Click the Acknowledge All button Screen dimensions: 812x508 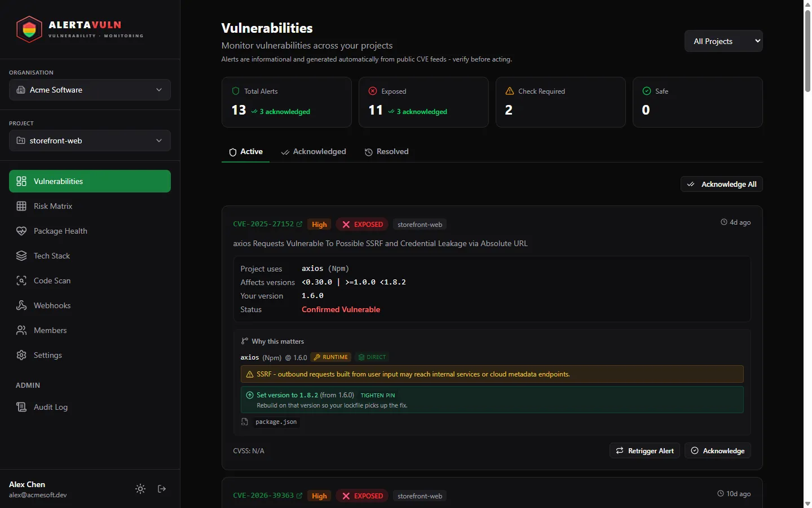[722, 184]
